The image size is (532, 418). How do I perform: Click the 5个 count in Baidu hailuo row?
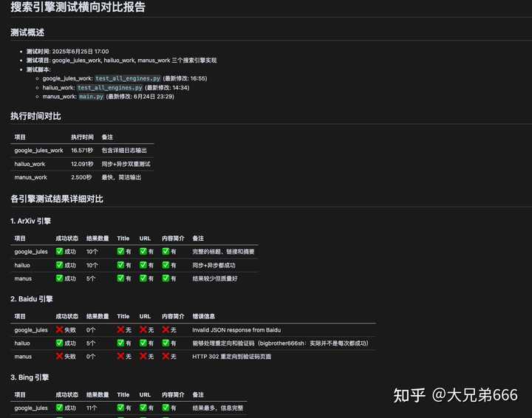click(x=91, y=343)
